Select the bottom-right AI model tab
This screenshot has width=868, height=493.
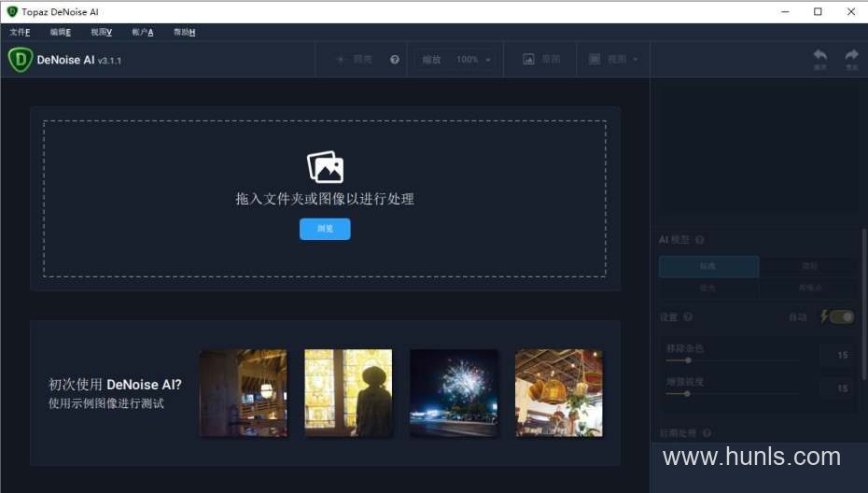click(809, 288)
